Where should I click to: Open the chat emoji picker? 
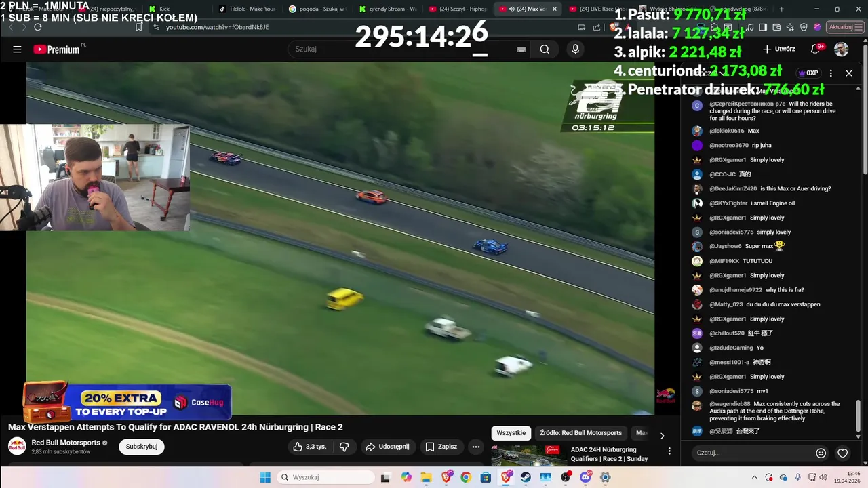tap(821, 453)
